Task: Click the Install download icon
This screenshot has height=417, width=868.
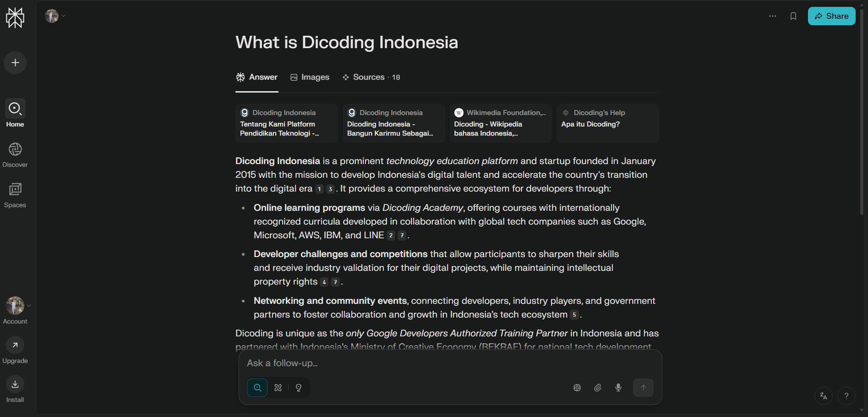Action: click(x=15, y=384)
